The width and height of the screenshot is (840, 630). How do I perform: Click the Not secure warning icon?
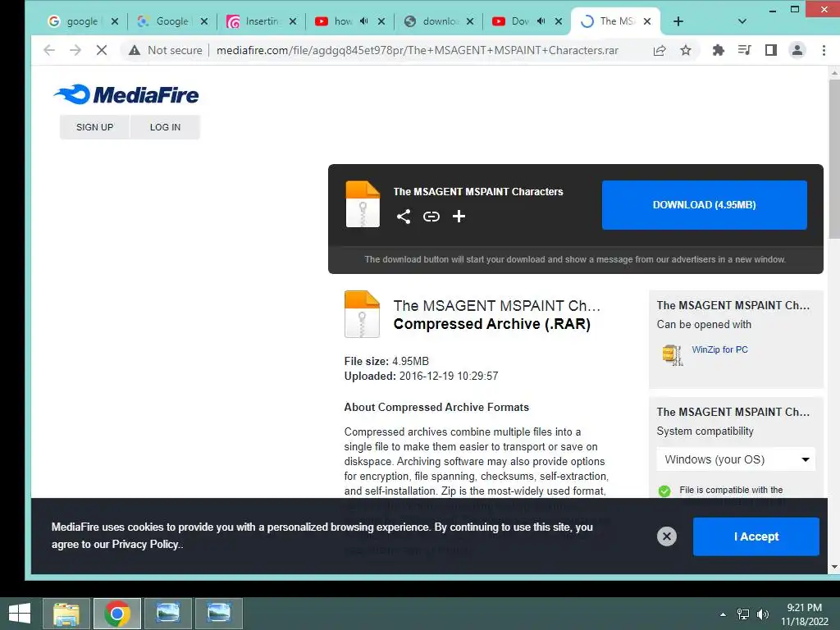(x=135, y=50)
